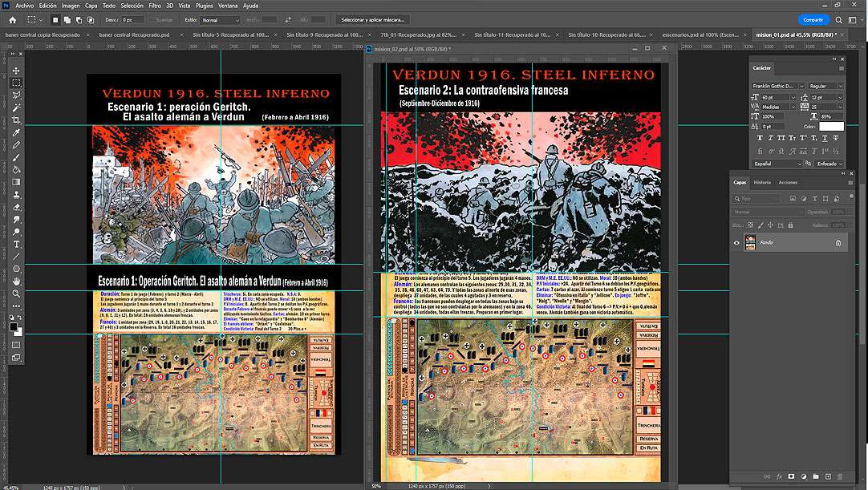
Task: Select the Smudge tool
Action: point(17,220)
